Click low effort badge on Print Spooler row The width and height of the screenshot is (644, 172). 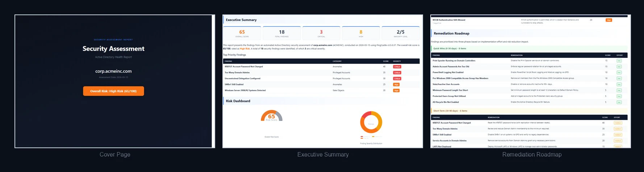619,61
